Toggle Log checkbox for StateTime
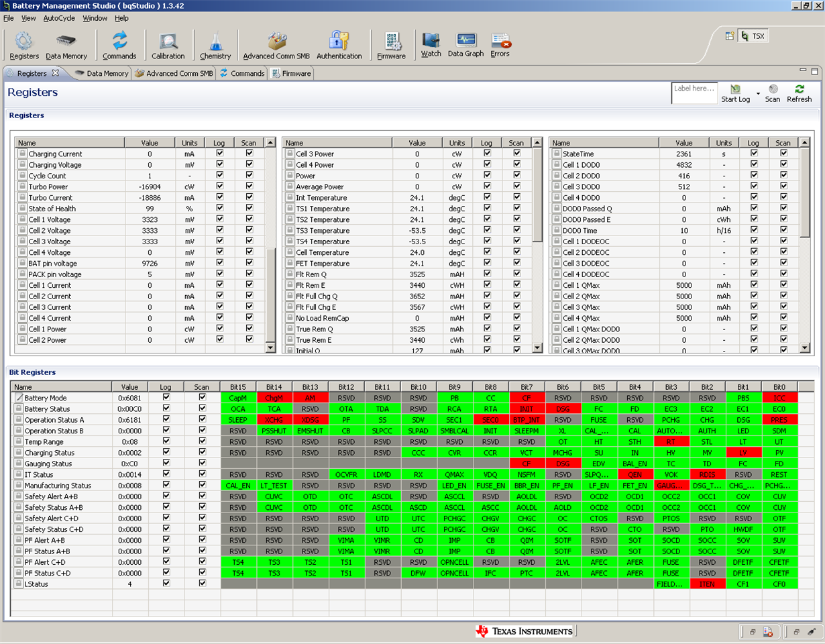Screen dimensions: 825x644 coord(754,153)
